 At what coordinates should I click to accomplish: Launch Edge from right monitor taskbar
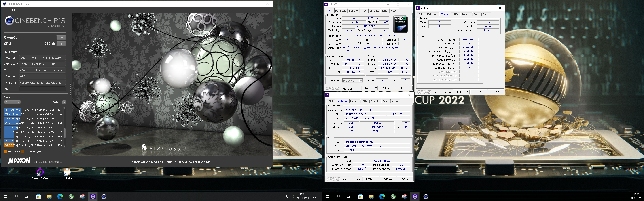pos(382,197)
